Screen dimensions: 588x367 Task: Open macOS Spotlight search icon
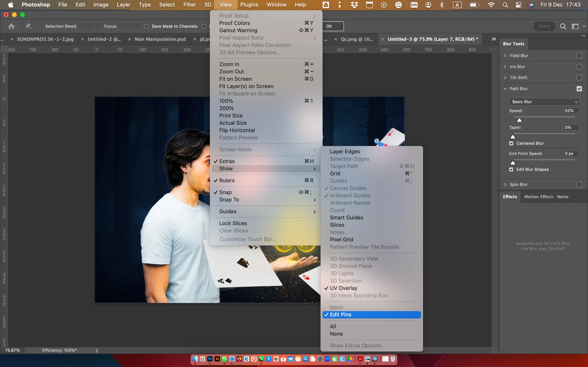[505, 5]
